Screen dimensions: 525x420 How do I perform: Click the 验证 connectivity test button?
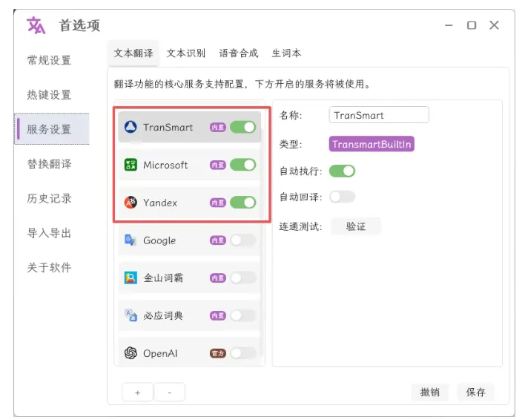pos(356,226)
